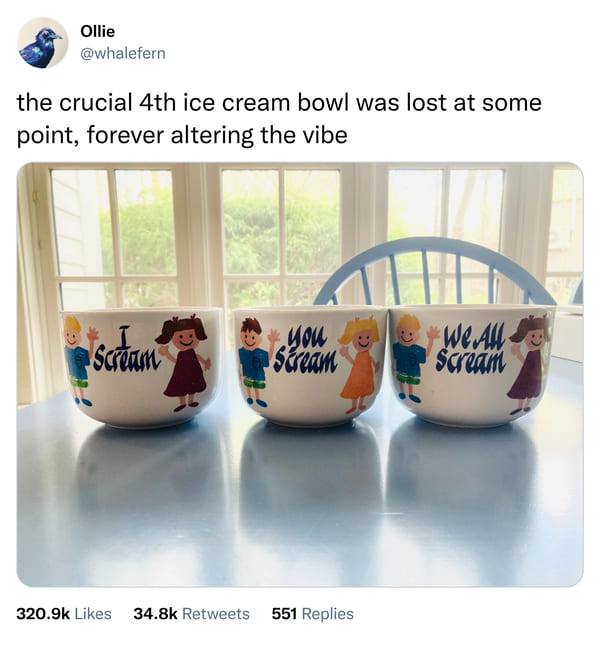Click the brown-haired girl on first bowl
The width and height of the screenshot is (600, 658).
(x=183, y=363)
